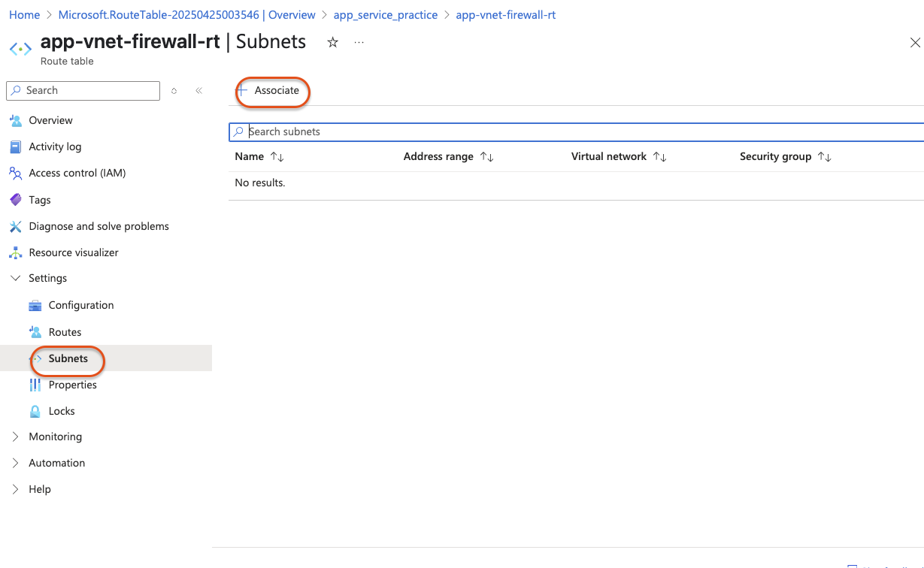Click the Resource visualizer icon
This screenshot has height=568, width=924.
pyautogui.click(x=15, y=252)
